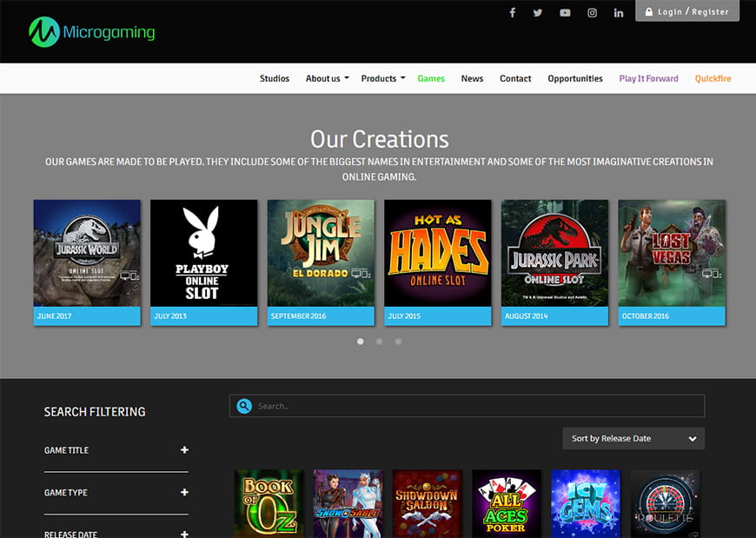
Task: Click the magnifier search icon
Action: click(244, 406)
